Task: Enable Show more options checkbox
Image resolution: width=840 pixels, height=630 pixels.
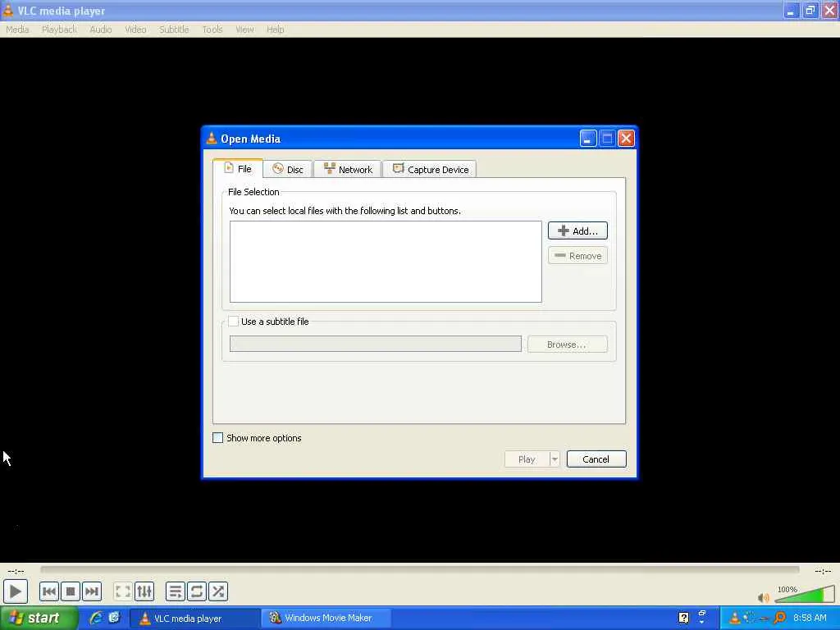Action: click(x=217, y=438)
